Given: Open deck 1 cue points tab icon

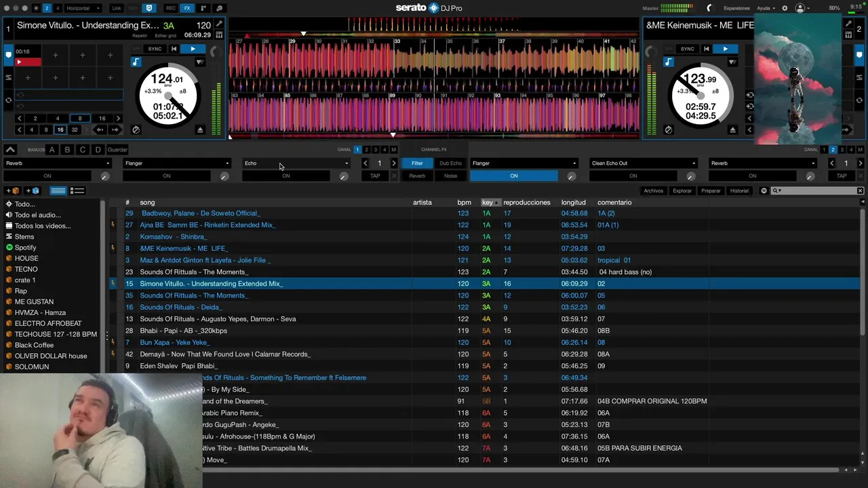Looking at the screenshot, I should (x=9, y=54).
